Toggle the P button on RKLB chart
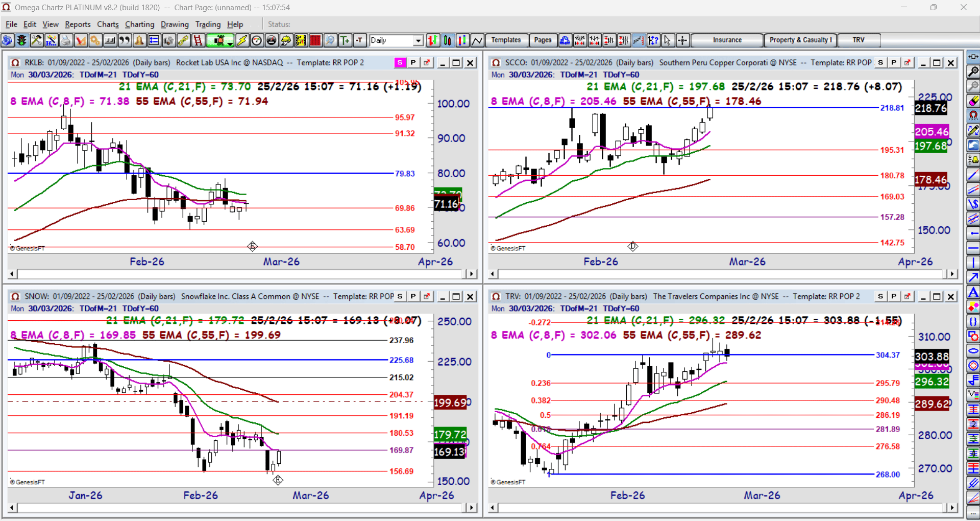This screenshot has width=980, height=521. click(413, 62)
